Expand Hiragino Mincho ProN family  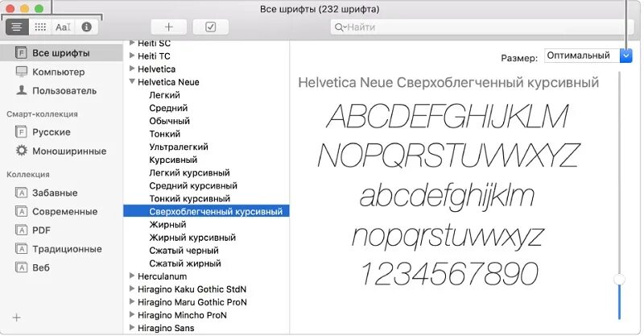coord(132,314)
